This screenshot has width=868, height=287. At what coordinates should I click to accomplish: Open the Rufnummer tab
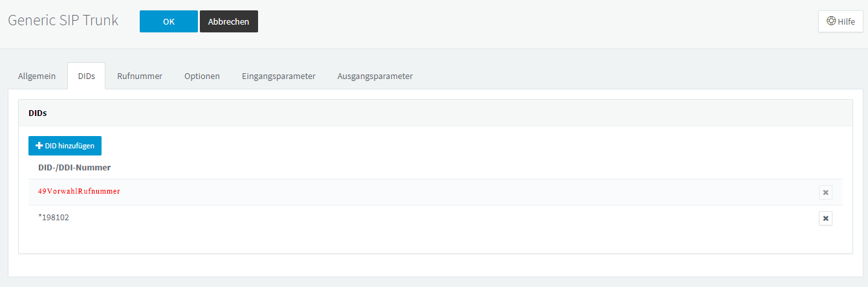click(x=140, y=76)
